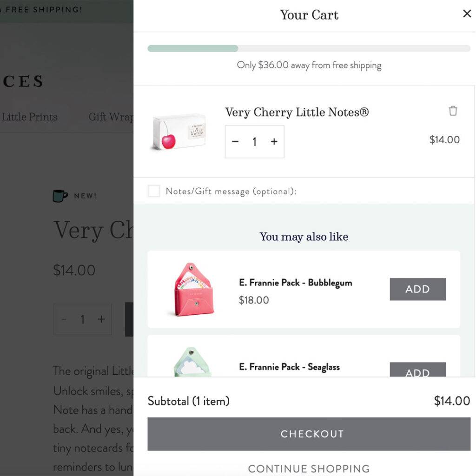The image size is (476, 476).
Task: Open the Seaglass Frannie Pack image
Action: (x=192, y=362)
